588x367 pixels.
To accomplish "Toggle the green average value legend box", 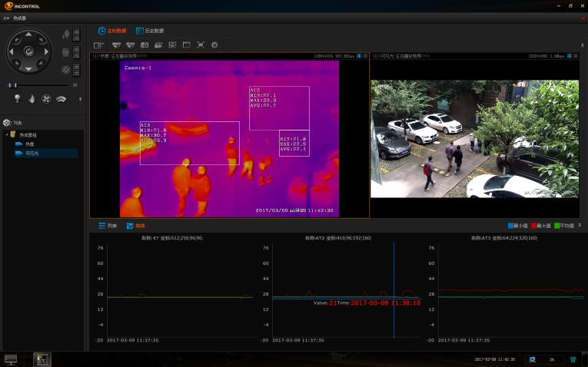I will pyautogui.click(x=556, y=226).
